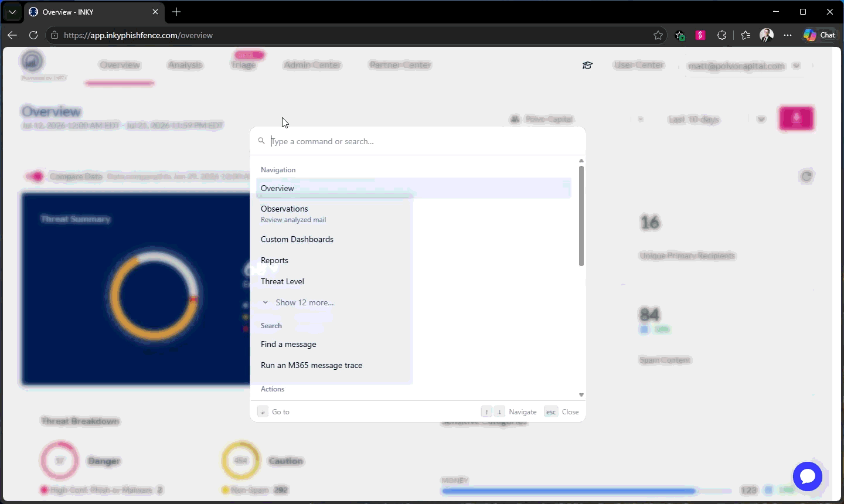Viewport: 844px width, 504px height.
Task: Open the matt@polvocapital.com account dropdown
Action: point(744,66)
